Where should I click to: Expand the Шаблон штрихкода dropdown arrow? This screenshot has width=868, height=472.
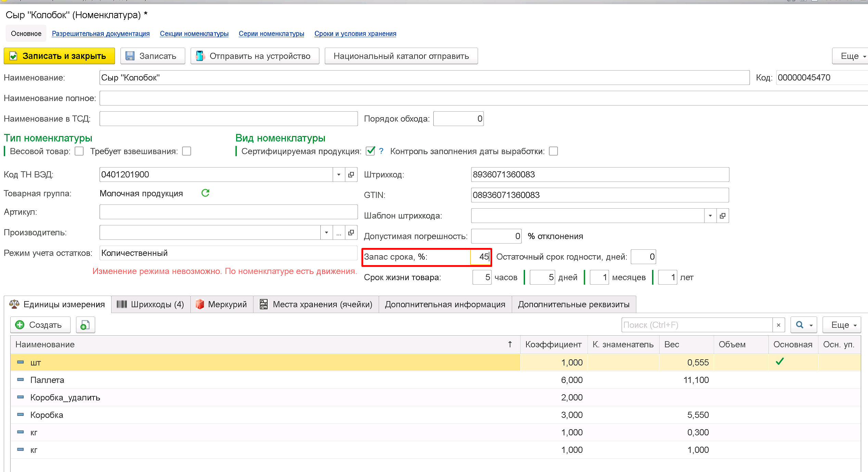(x=710, y=216)
